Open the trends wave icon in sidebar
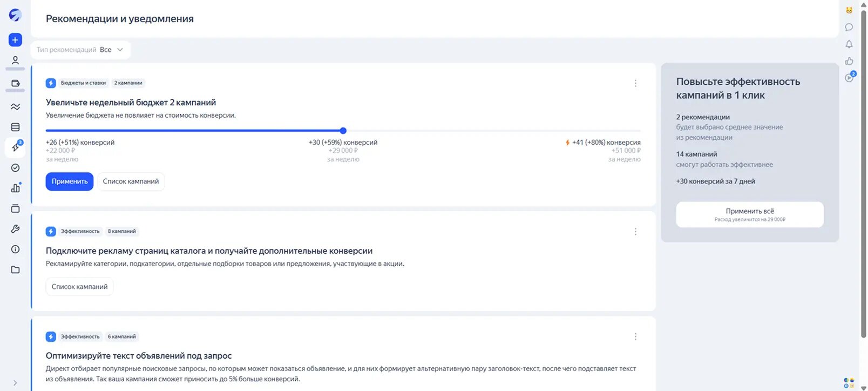The width and height of the screenshot is (868, 391). coord(15,107)
